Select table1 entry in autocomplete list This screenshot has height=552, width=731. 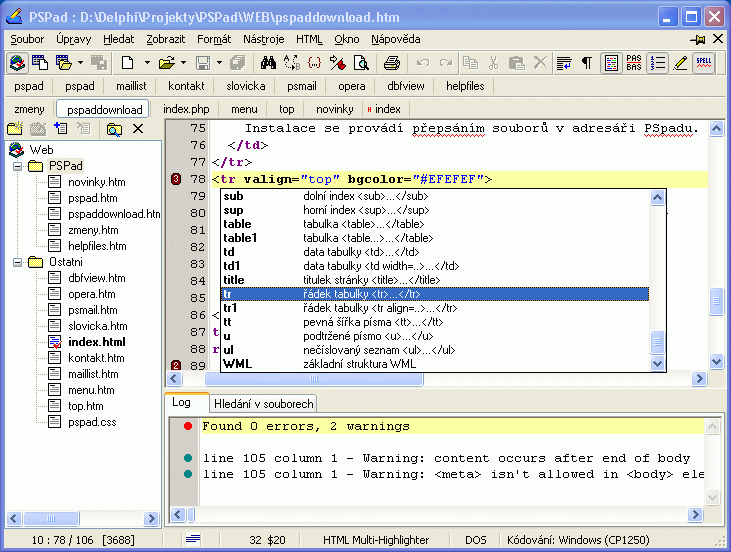coord(434,238)
